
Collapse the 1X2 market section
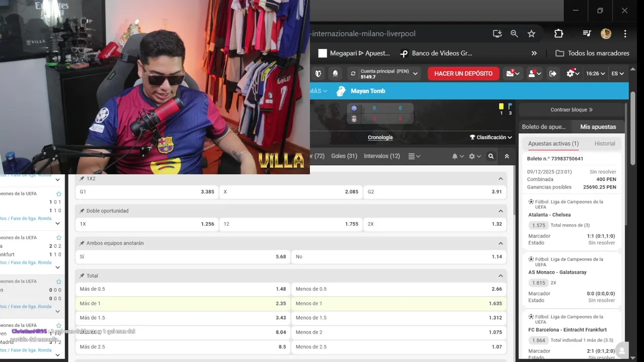coord(501,178)
